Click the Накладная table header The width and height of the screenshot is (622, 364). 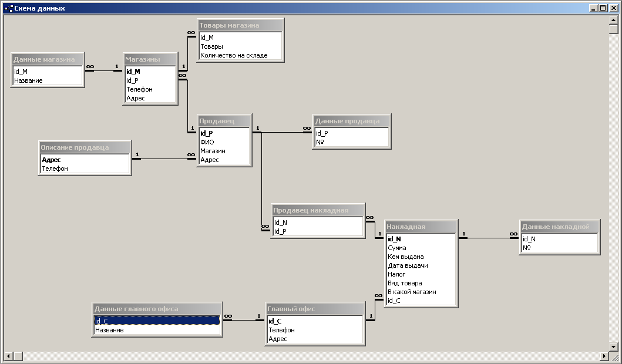coord(421,227)
